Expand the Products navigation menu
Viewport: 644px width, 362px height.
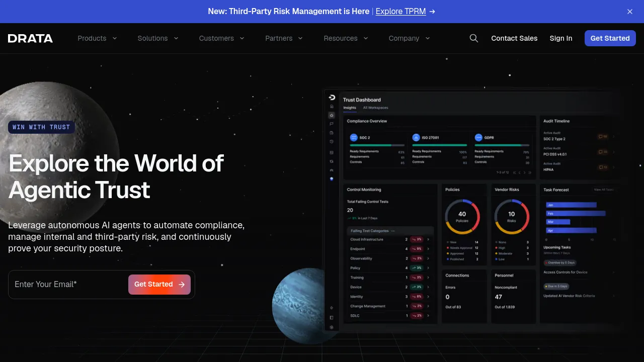[x=97, y=38]
